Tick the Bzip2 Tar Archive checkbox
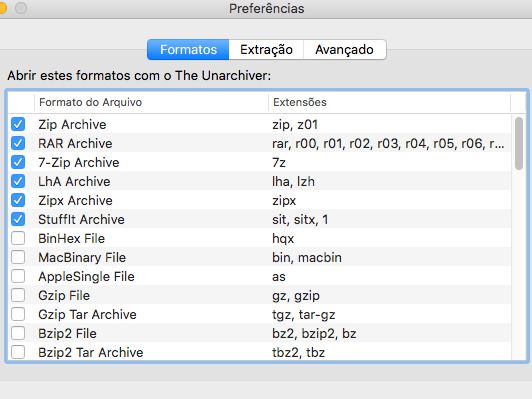 pos(18,352)
